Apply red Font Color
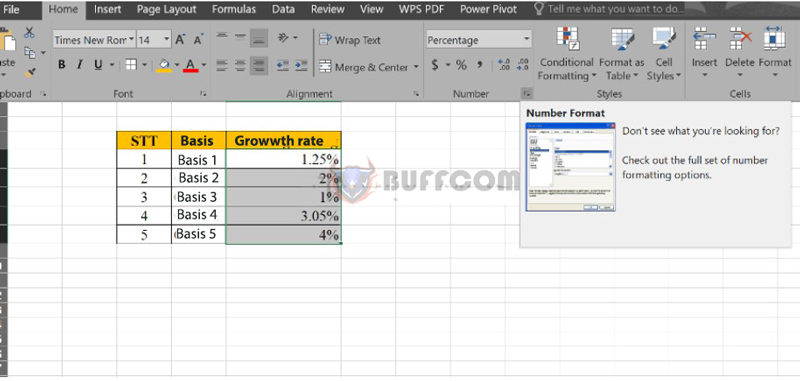The image size is (800, 381). [x=191, y=65]
